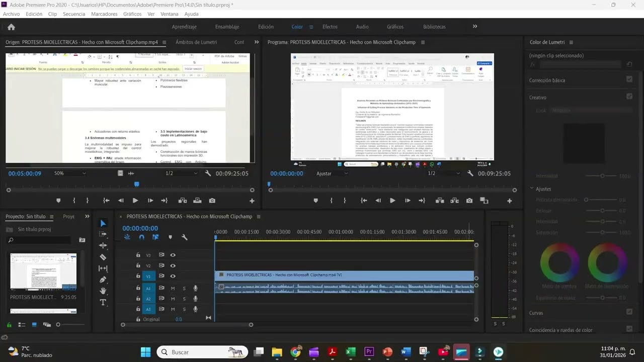Screen dimensions: 644x362
Task: Select the Selection arrow tool
Action: (x=103, y=223)
